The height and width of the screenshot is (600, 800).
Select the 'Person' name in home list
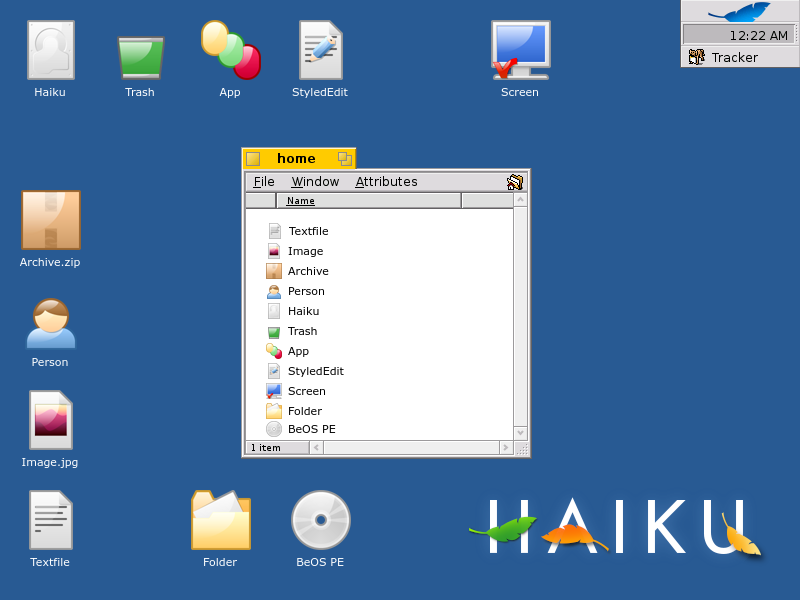coord(306,291)
